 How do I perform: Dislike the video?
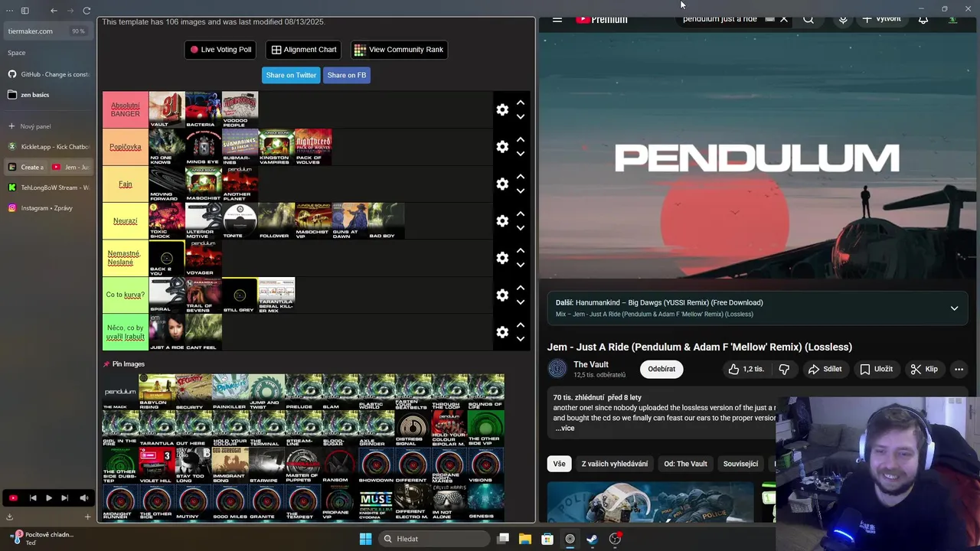click(x=784, y=369)
